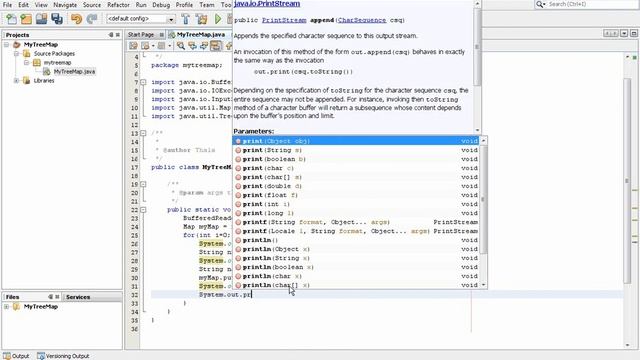Click the Find Previous Occurrence icon
The height and width of the screenshot is (360, 640).
192,46
